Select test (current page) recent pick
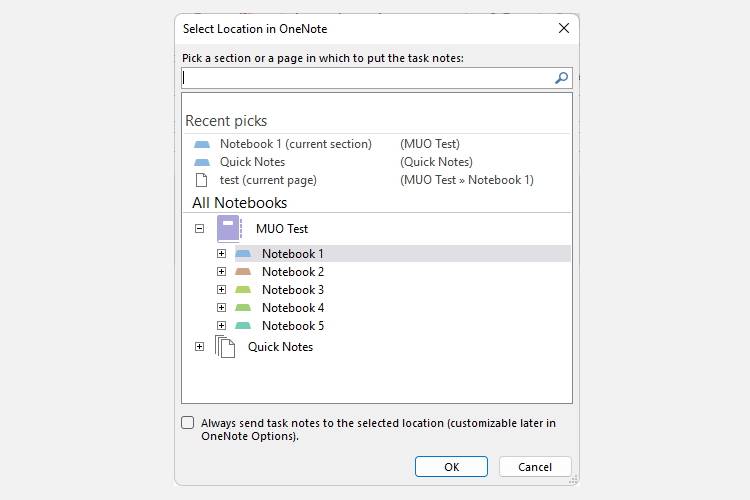Image resolution: width=750 pixels, height=500 pixels. 268,180
